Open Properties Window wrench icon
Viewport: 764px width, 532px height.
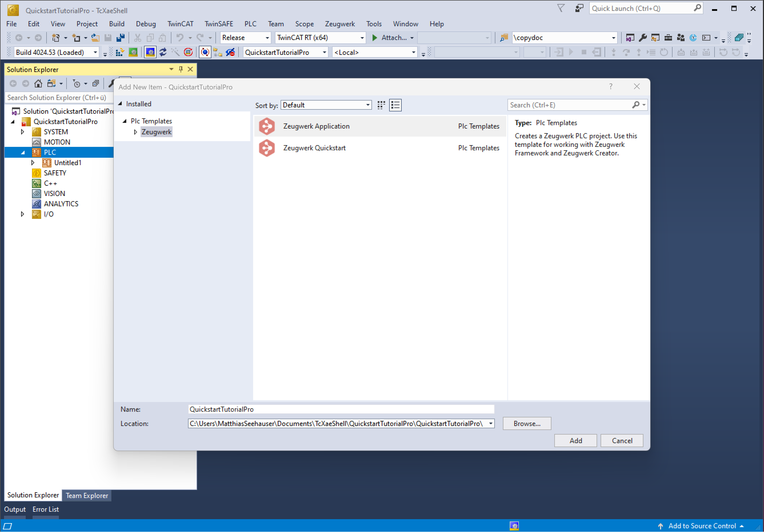click(643, 38)
